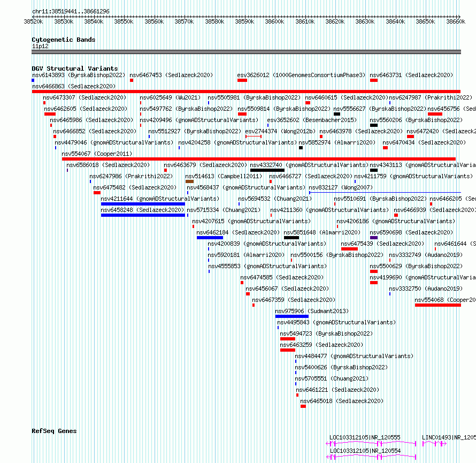
Task: Click the small blue nsv6143893 variant marker
Action: coord(33,80)
